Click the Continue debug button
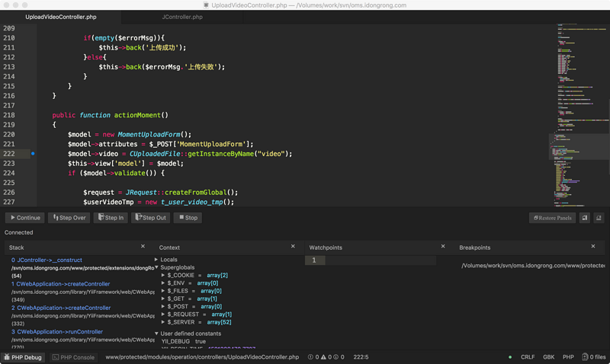The image size is (610, 364). [x=25, y=218]
